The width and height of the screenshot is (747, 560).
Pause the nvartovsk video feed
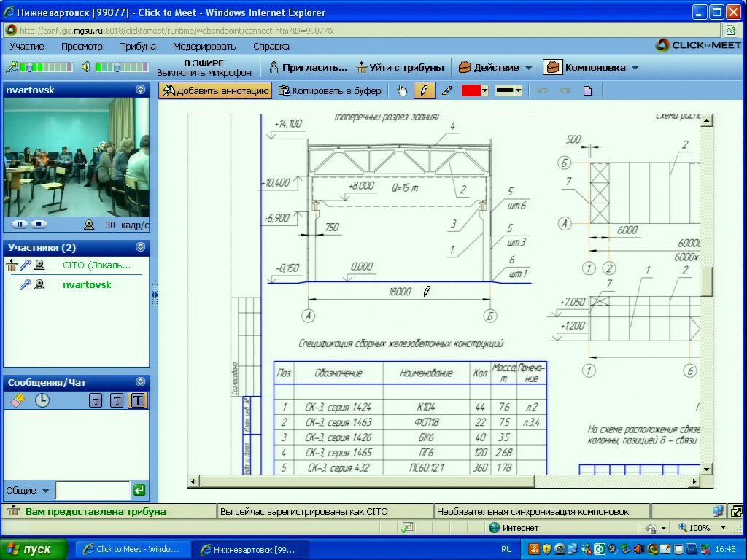20,224
